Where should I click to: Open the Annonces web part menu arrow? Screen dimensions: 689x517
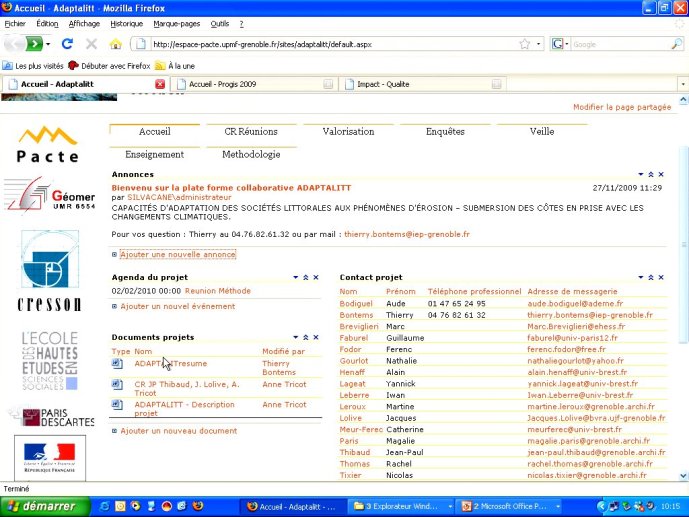click(641, 174)
